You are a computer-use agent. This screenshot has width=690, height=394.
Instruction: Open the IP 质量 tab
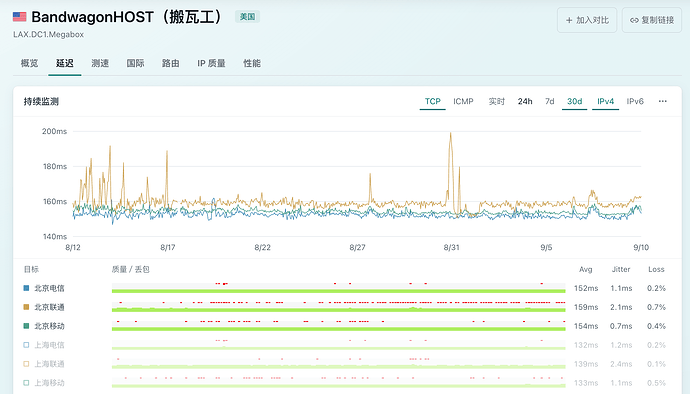coord(211,63)
